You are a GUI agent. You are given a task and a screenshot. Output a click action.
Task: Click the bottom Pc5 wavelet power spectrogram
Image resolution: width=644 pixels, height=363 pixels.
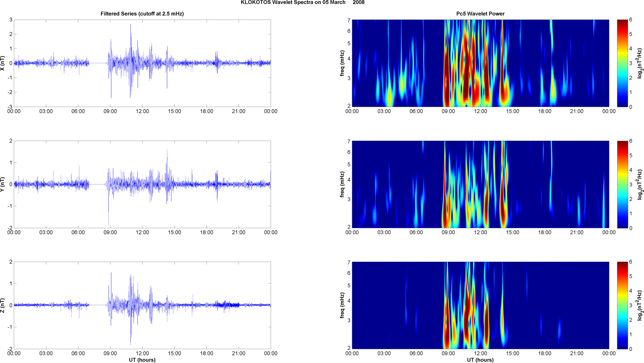(x=480, y=305)
